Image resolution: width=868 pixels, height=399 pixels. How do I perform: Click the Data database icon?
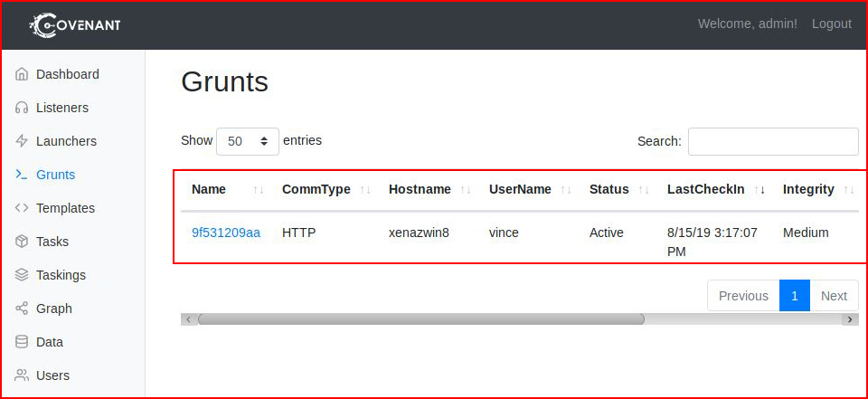22,342
